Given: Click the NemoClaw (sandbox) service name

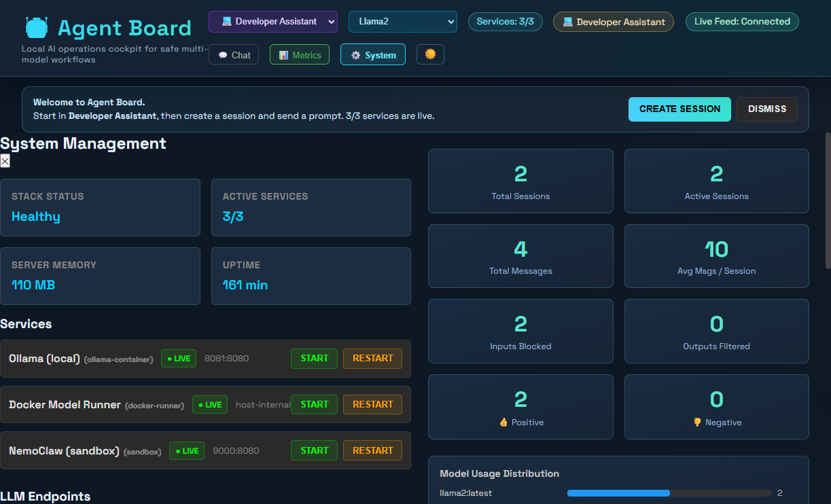Looking at the screenshot, I should click(x=64, y=451).
